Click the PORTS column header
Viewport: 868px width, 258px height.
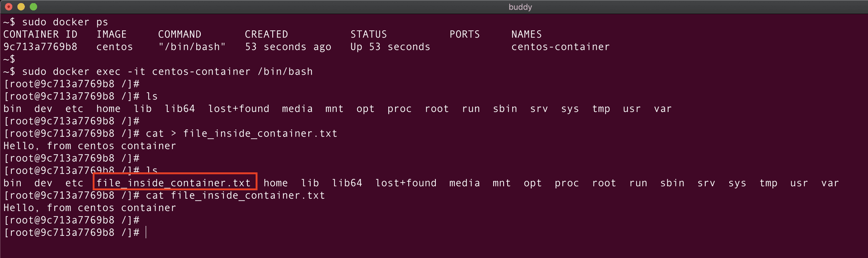coord(464,34)
